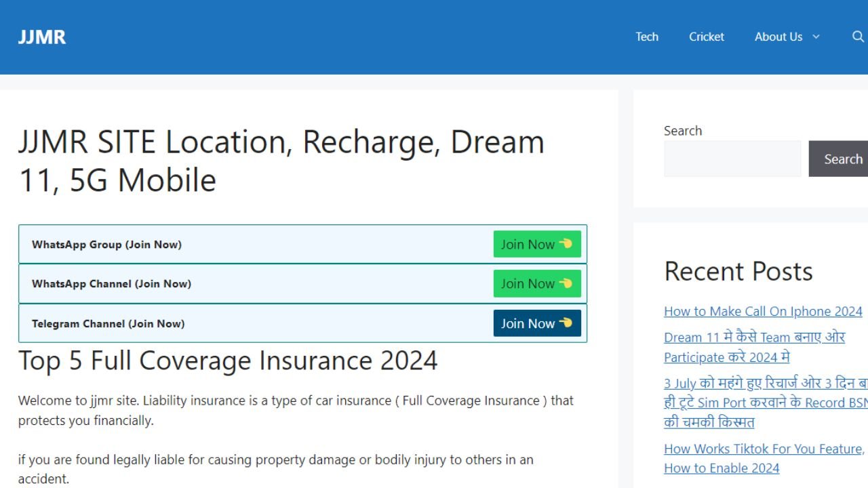Select the Telegram Channel (Join Now) text
Viewport: 868px width, 488px height.
[108, 323]
